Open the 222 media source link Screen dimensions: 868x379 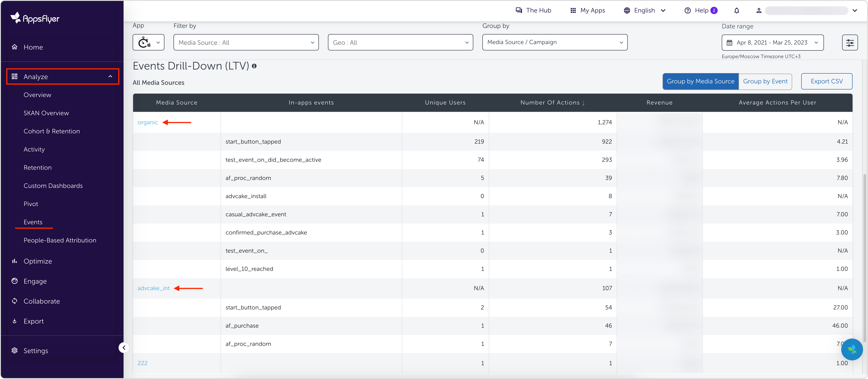(142, 363)
